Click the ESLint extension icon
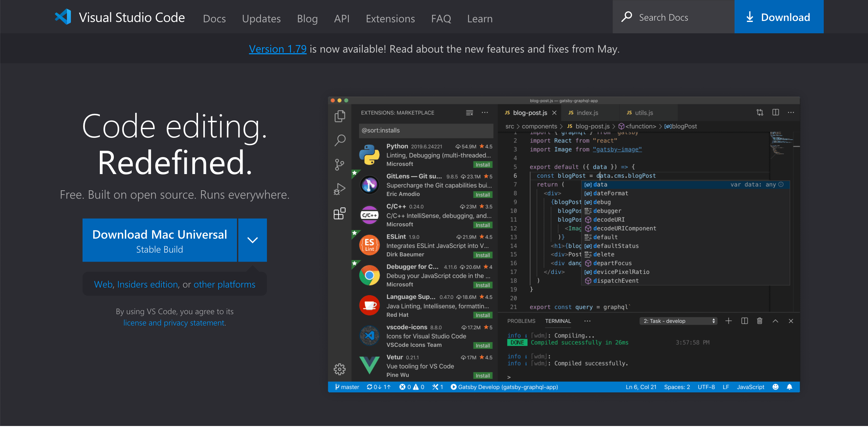 tap(369, 246)
